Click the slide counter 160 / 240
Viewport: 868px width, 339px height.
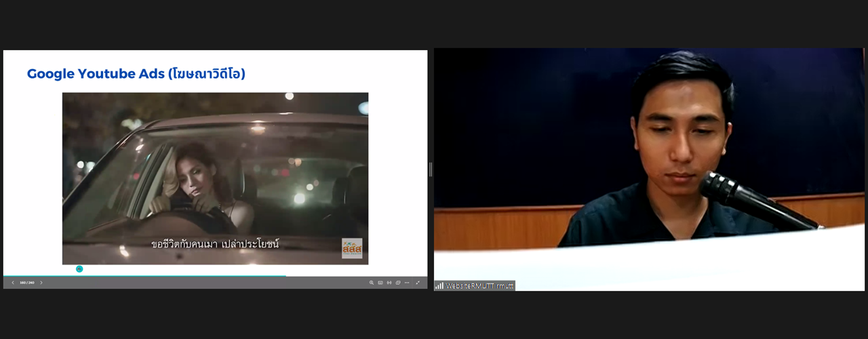click(x=27, y=283)
